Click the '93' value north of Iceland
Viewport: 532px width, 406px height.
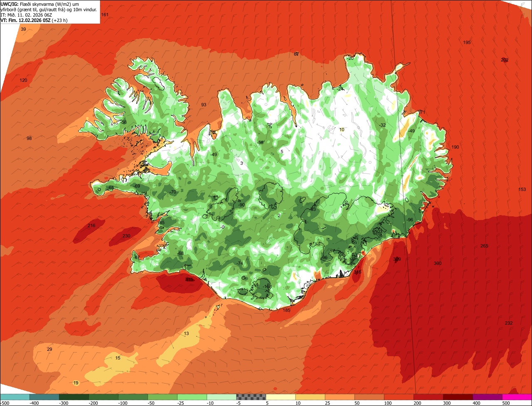(x=204, y=105)
